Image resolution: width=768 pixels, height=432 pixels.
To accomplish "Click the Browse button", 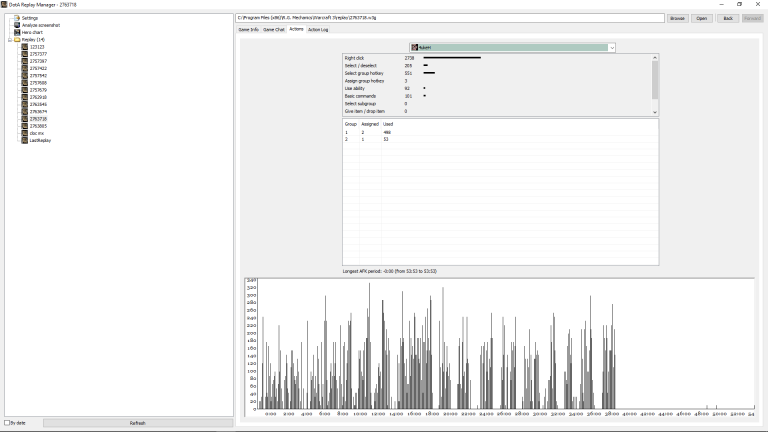I will (x=677, y=18).
